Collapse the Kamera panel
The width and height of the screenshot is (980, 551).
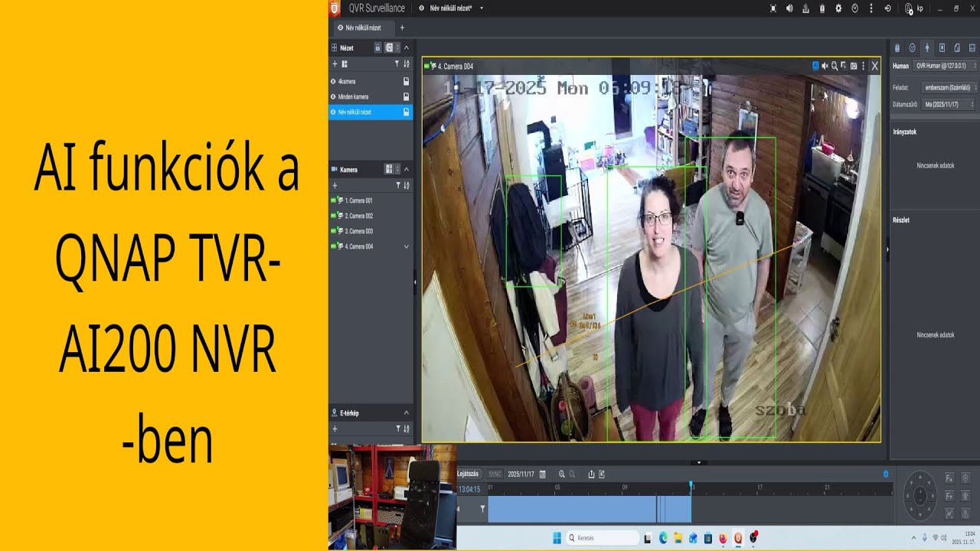pos(407,169)
